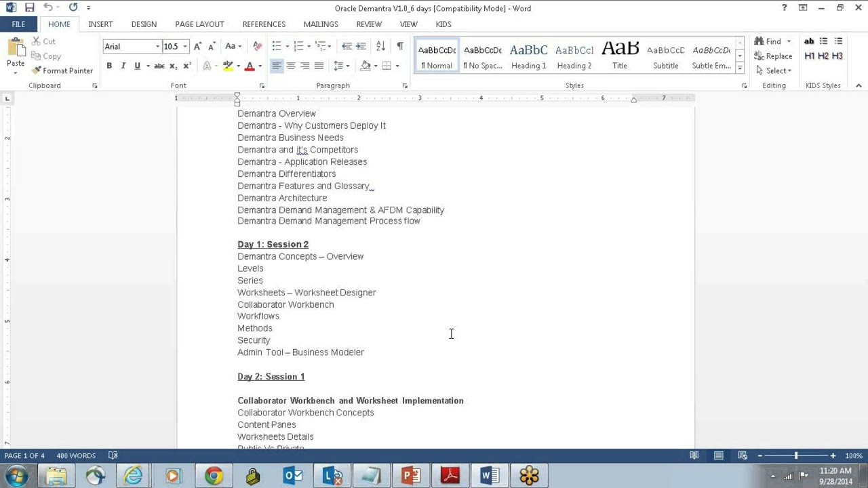Cut the selected text

(x=43, y=41)
